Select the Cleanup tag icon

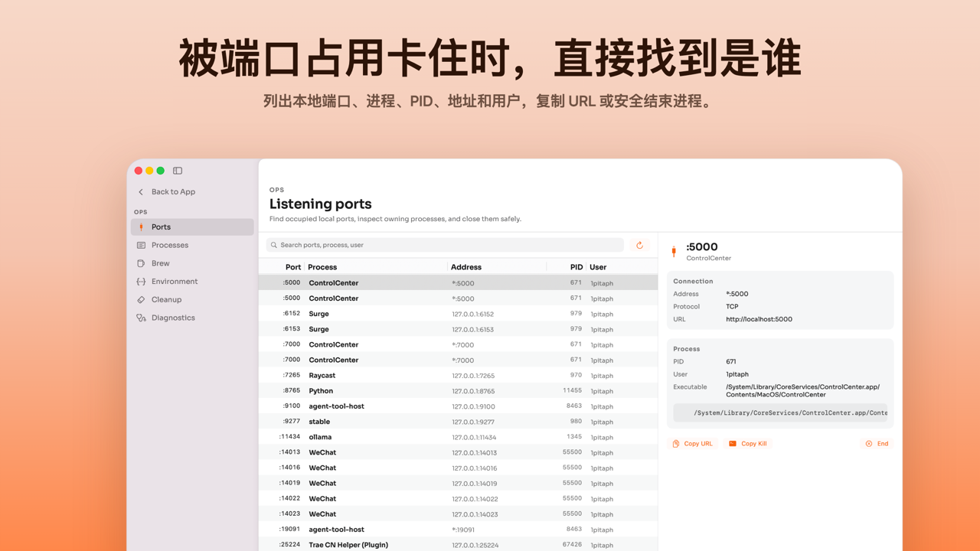click(141, 300)
